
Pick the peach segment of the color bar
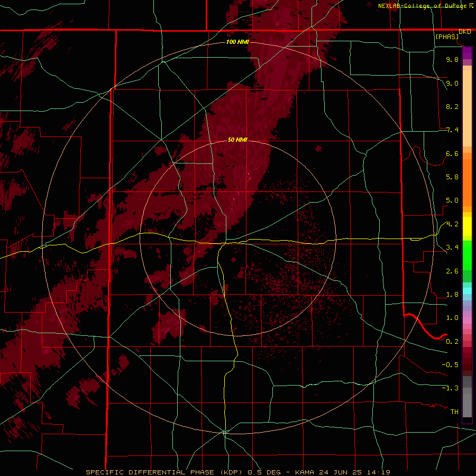(467, 108)
